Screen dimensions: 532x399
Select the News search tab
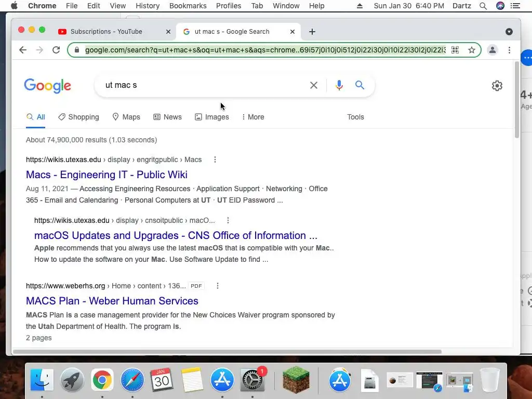[x=168, y=117]
